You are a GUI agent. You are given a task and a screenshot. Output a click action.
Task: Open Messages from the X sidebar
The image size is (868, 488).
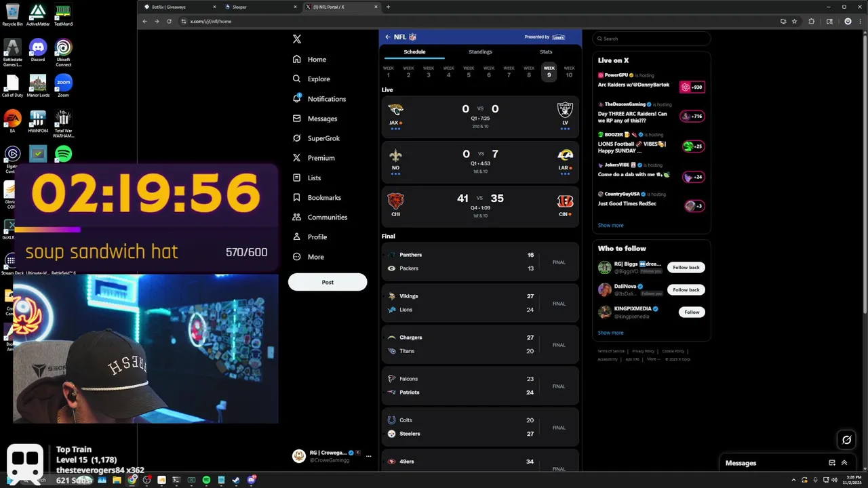click(315, 118)
